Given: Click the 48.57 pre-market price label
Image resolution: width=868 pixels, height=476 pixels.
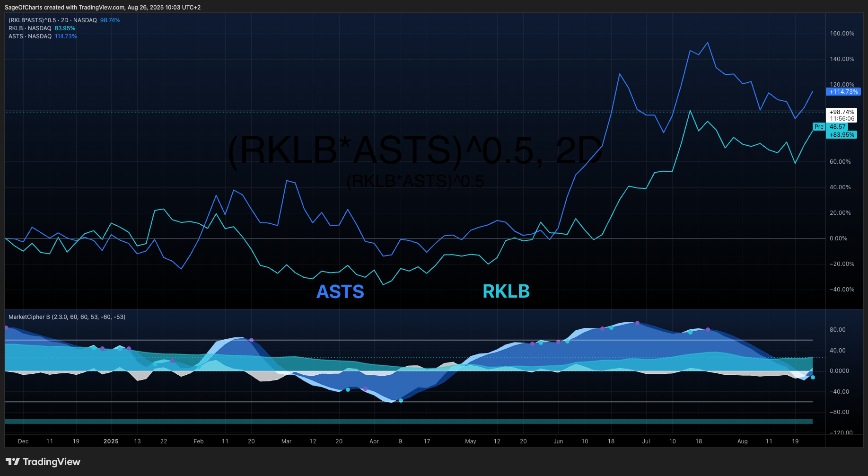Looking at the screenshot, I should pyautogui.click(x=837, y=127).
